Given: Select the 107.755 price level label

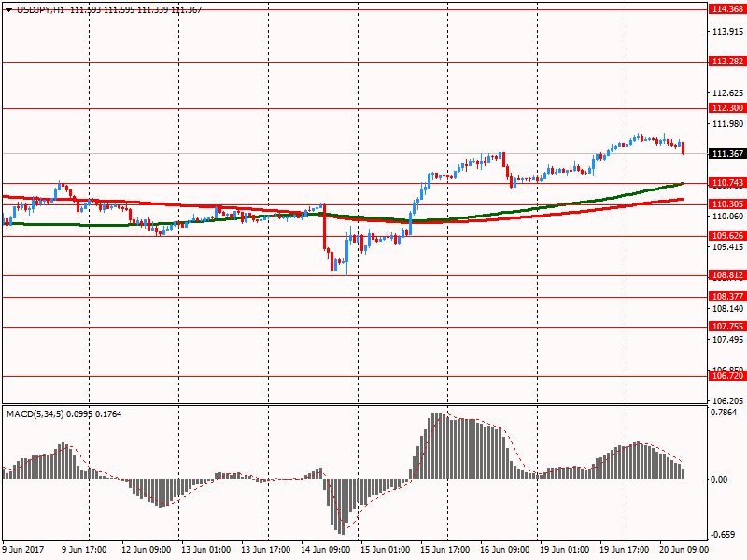Looking at the screenshot, I should (x=727, y=327).
